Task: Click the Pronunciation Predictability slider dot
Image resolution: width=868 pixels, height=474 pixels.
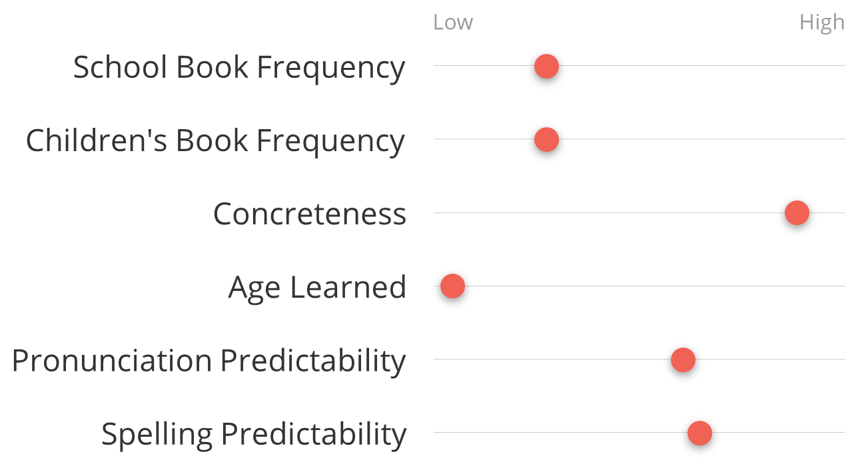Action: (683, 359)
